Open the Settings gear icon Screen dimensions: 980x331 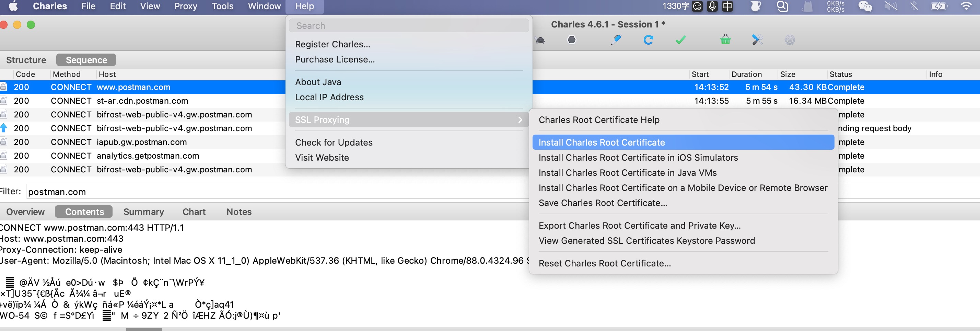[790, 40]
